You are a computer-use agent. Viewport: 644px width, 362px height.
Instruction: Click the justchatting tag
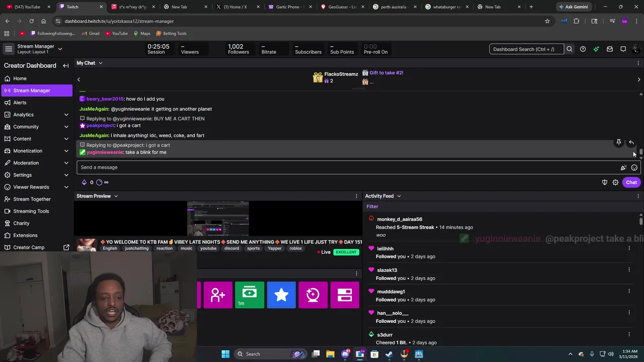[x=137, y=248]
